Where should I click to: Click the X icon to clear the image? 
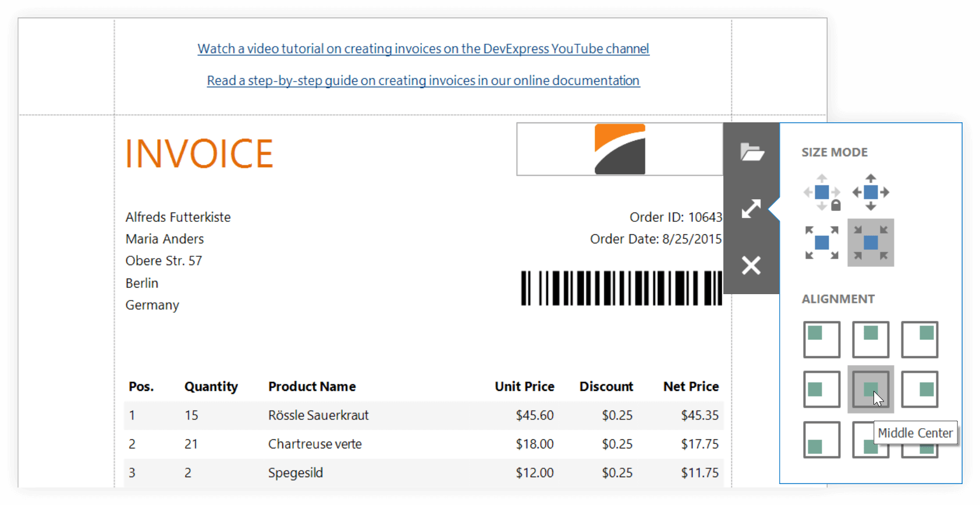click(751, 266)
